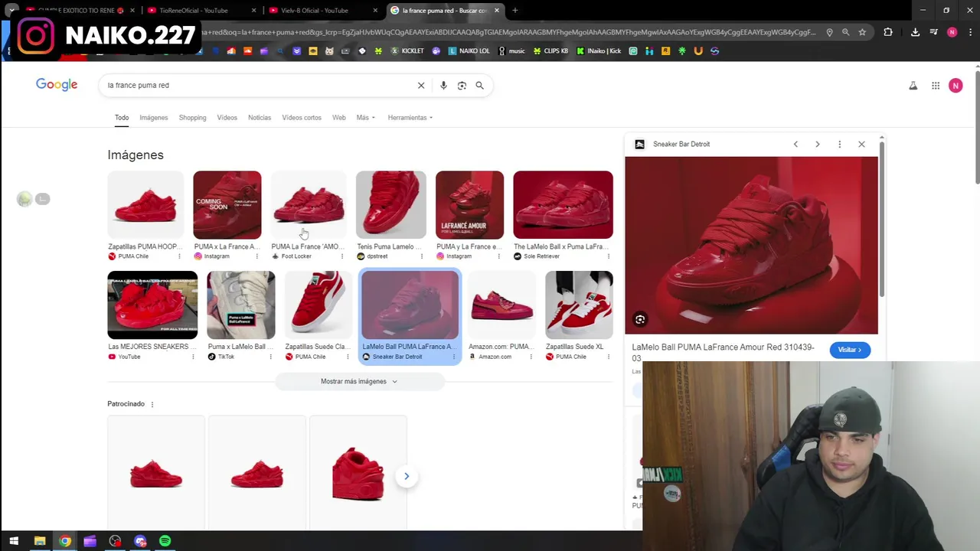Viewport: 980px width, 551px height.
Task: Switch to the Noticias search tab
Action: 260,117
